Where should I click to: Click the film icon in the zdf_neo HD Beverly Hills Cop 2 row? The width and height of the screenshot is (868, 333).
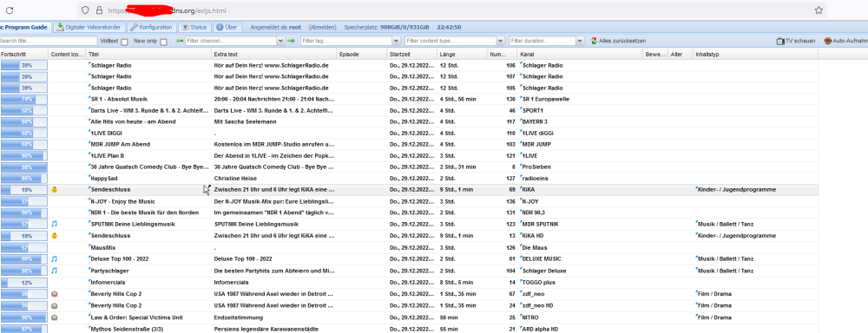54,305
